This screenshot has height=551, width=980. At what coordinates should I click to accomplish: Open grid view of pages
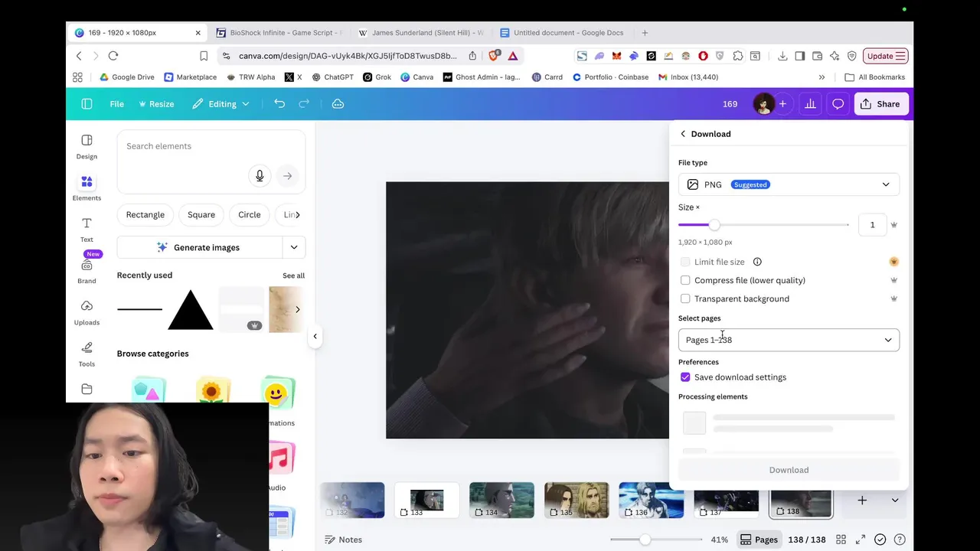coord(841,540)
